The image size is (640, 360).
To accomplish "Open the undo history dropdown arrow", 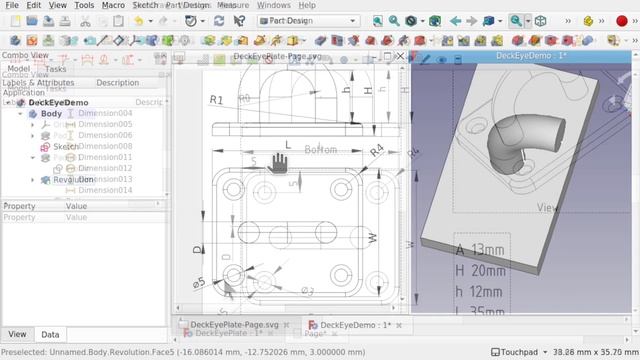I will click(x=151, y=21).
